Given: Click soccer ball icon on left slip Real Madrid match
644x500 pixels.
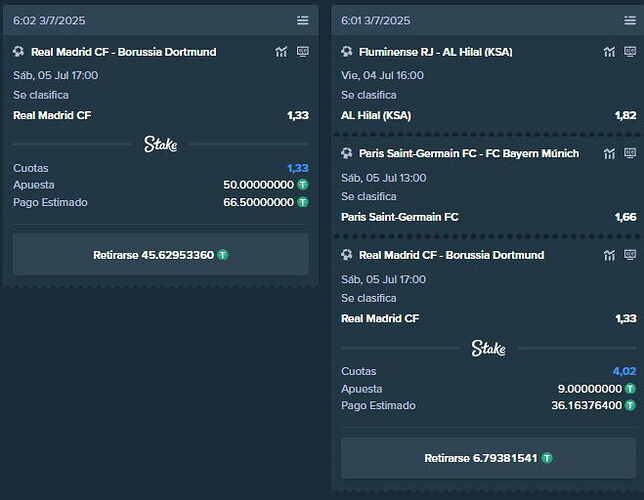Looking at the screenshot, I should (18, 51).
